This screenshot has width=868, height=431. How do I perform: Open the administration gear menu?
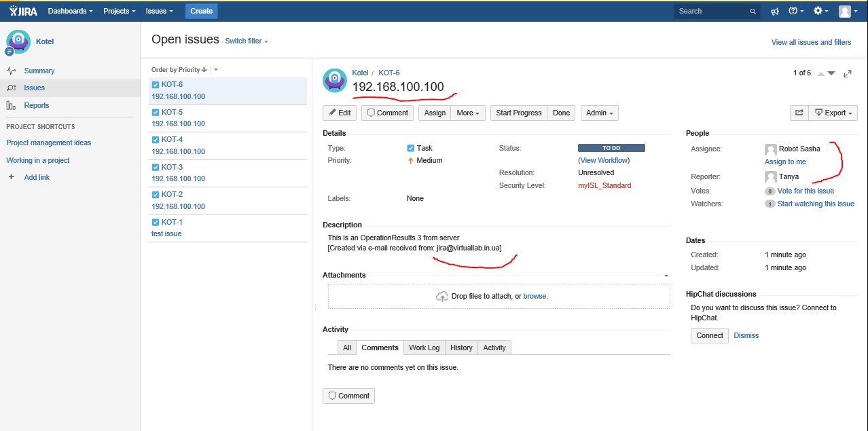(821, 12)
